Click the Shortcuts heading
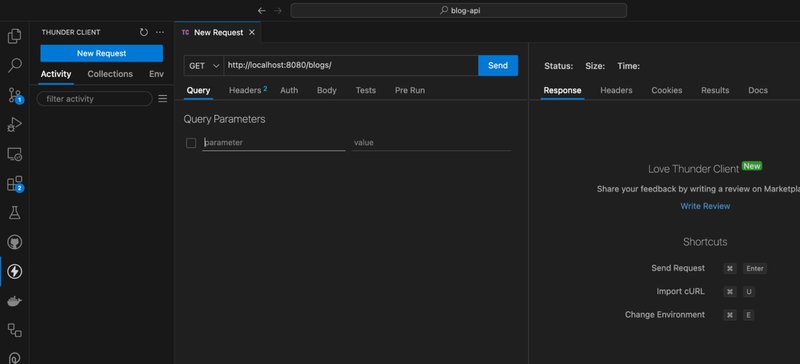 tap(705, 242)
